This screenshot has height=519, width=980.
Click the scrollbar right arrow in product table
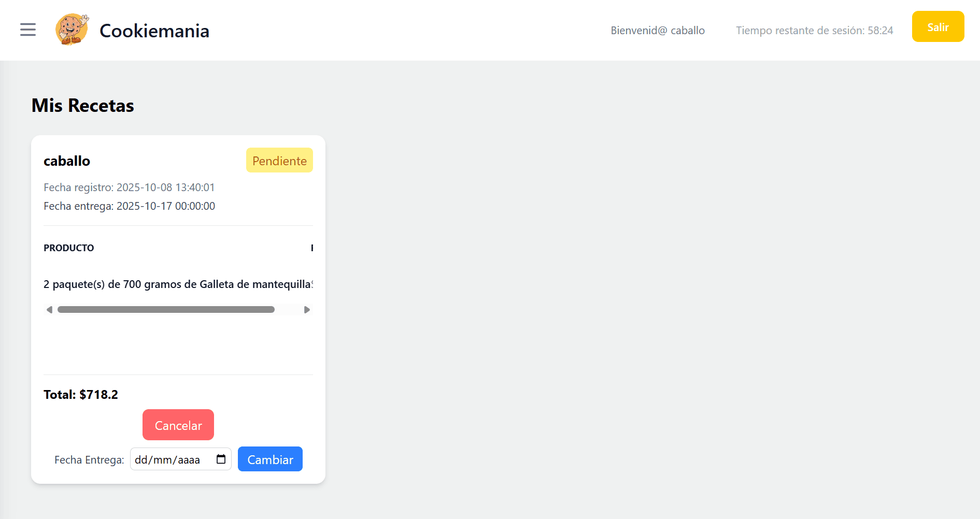(307, 310)
